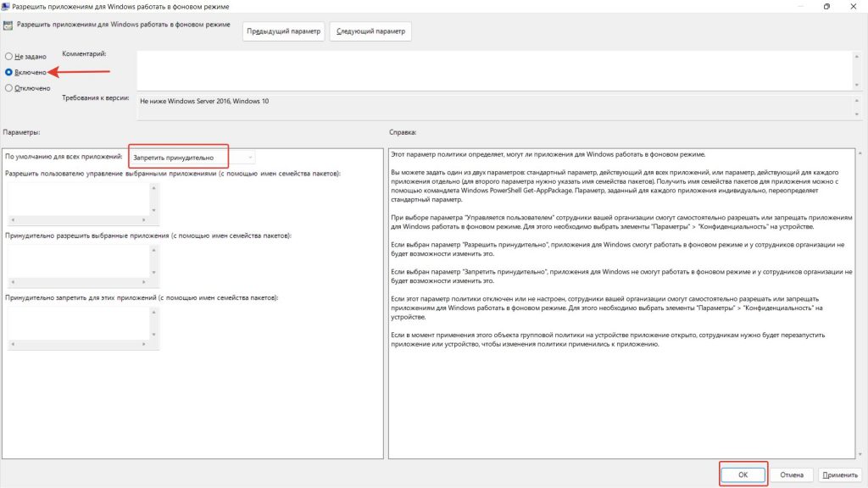
Task: Click the policy icon beside the setting heading
Action: click(x=8, y=25)
